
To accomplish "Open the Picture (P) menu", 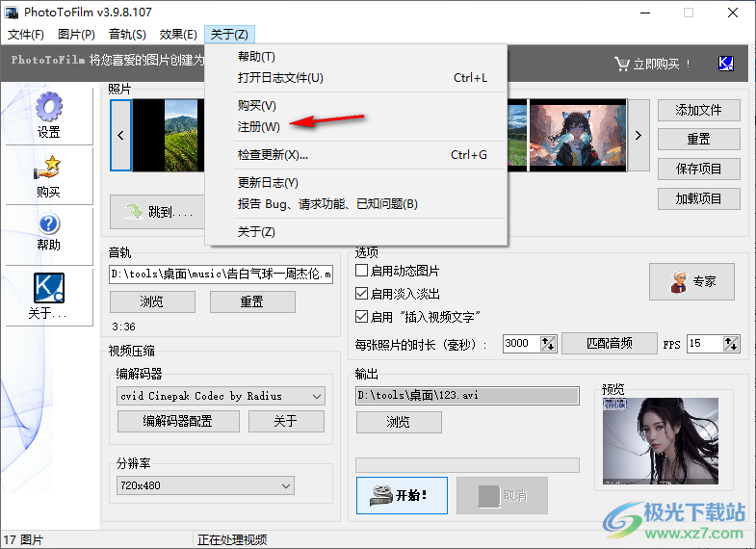I will [x=76, y=35].
